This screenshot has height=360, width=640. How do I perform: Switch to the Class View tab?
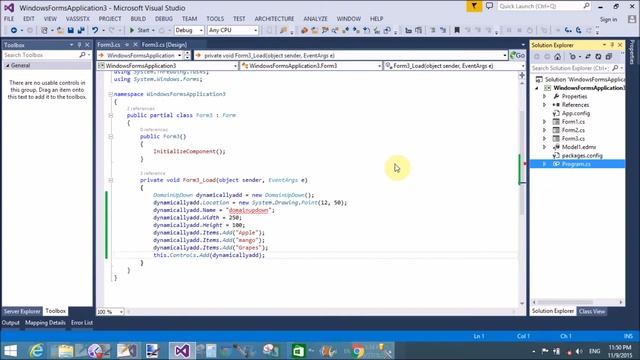pos(592,311)
